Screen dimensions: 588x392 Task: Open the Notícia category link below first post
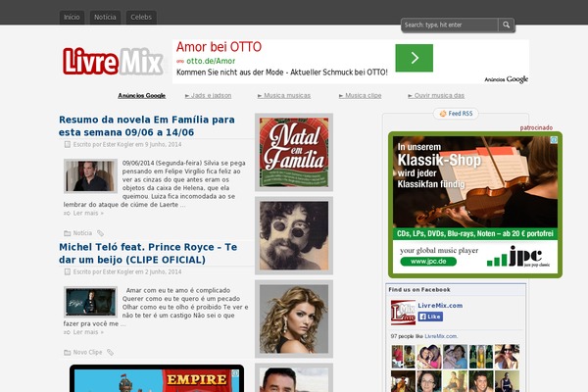[82, 233]
